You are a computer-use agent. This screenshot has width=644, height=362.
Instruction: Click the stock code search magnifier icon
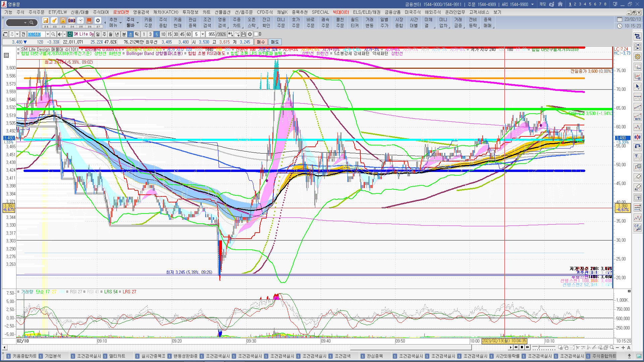53,34
